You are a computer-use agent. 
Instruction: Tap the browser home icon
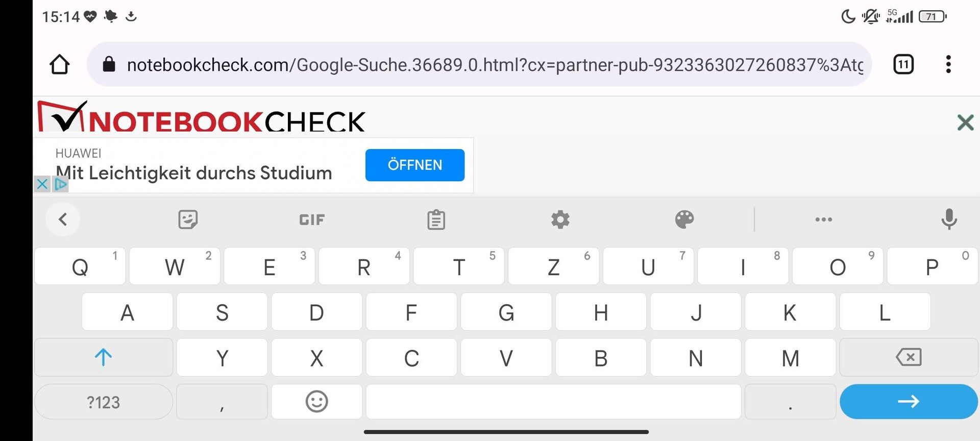[60, 64]
